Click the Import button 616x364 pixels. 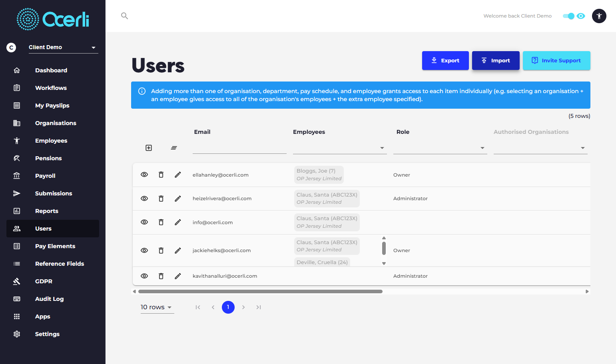tap(496, 61)
